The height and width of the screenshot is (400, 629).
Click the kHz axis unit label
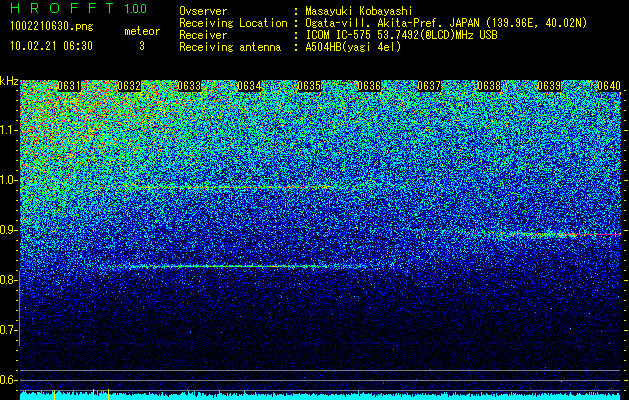pos(9,82)
